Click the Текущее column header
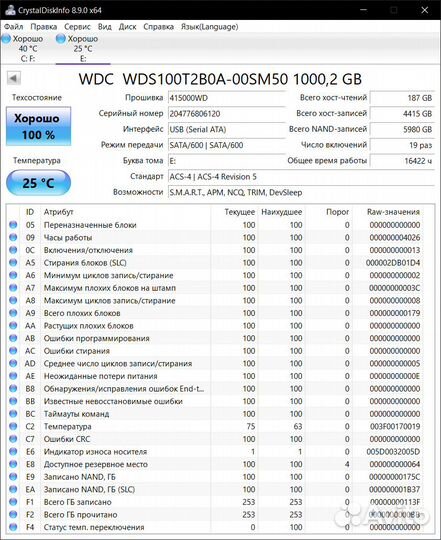Screen dimensions: 441x540 240,212
